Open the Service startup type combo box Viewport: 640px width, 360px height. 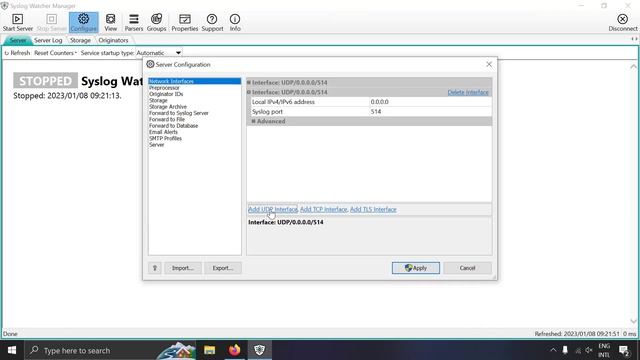[159, 53]
